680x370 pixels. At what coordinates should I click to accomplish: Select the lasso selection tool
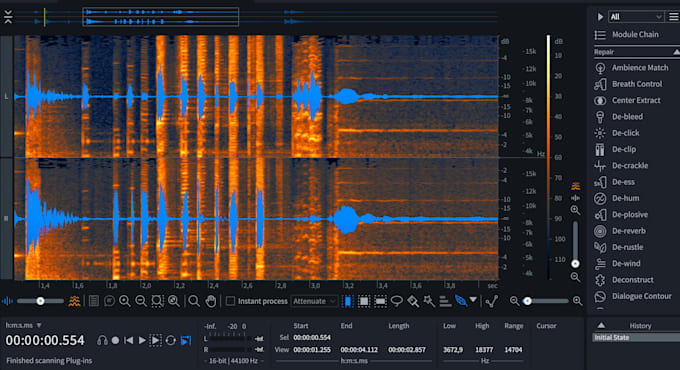[396, 301]
